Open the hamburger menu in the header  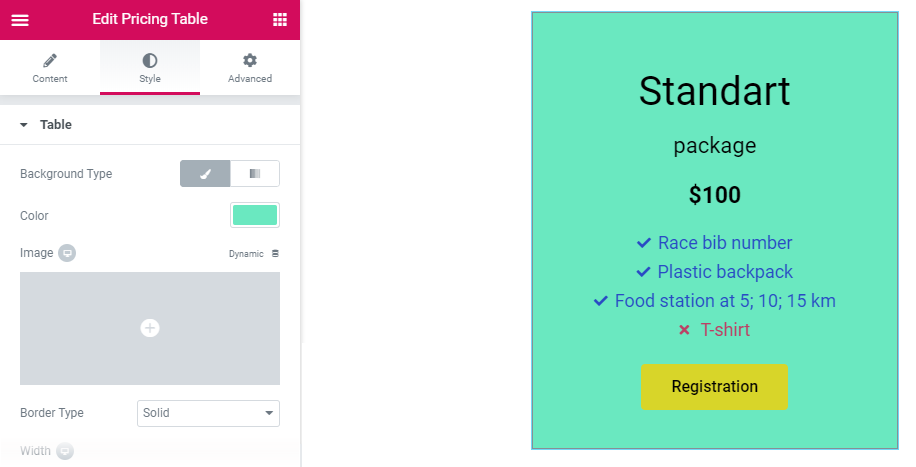pyautogui.click(x=20, y=20)
